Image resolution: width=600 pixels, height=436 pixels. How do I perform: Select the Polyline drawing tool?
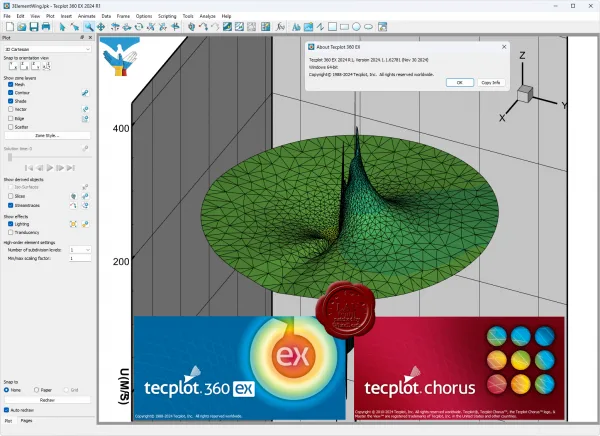(x=320, y=26)
